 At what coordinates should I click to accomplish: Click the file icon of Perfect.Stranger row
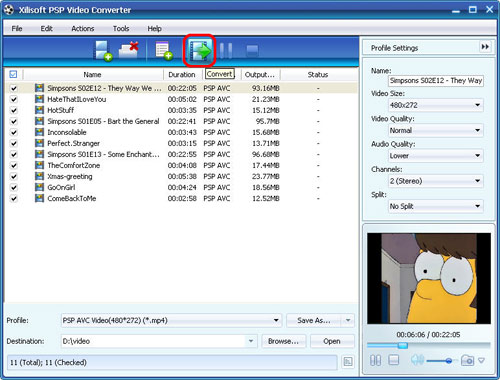pyautogui.click(x=39, y=143)
